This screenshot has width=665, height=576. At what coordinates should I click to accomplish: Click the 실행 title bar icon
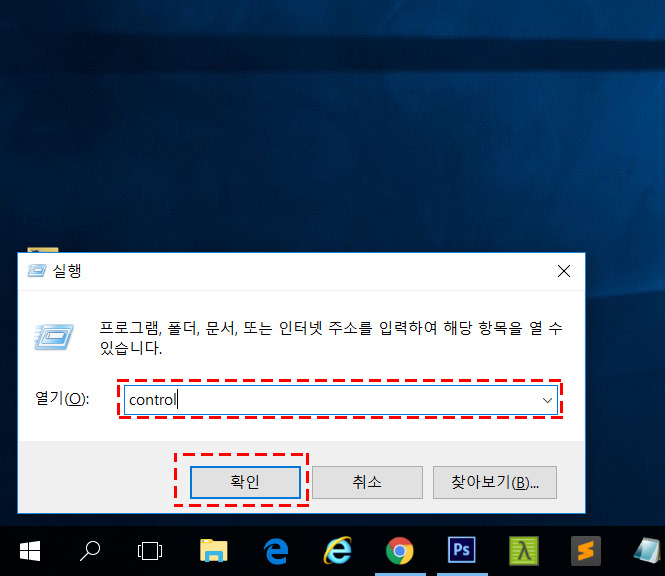pyautogui.click(x=36, y=271)
